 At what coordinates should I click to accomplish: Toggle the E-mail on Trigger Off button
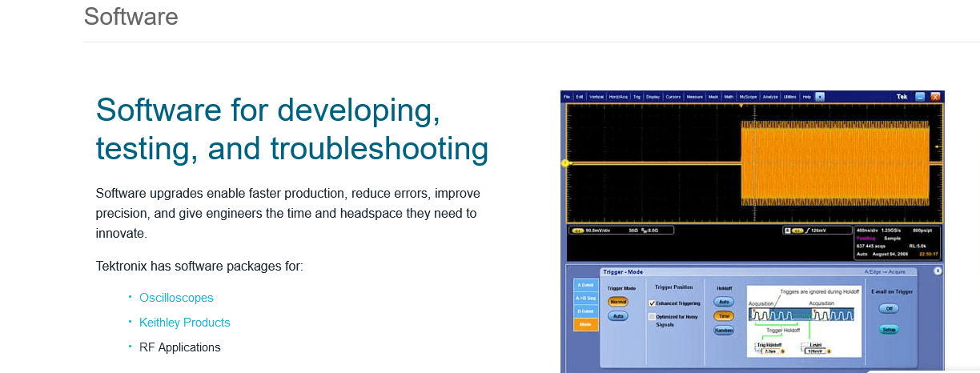pyautogui.click(x=889, y=308)
